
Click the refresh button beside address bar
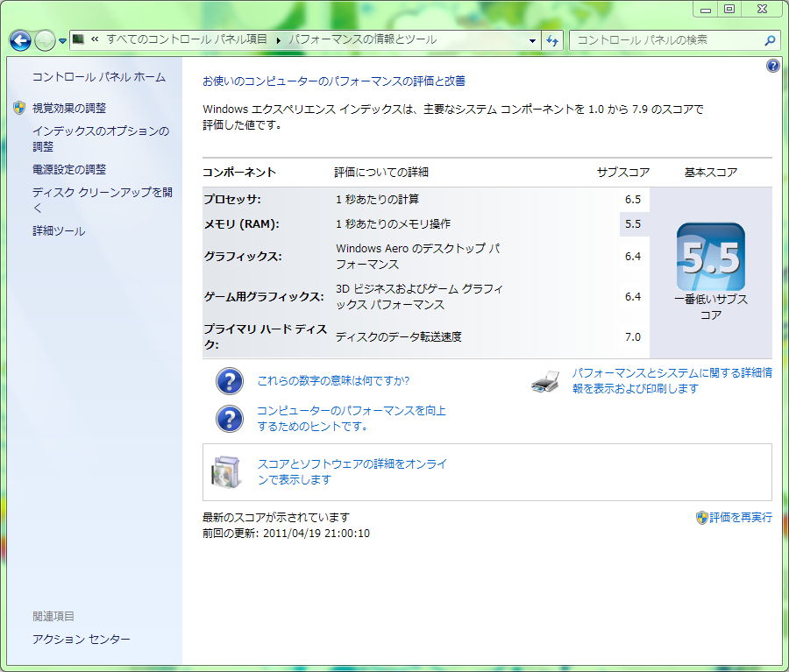[x=552, y=41]
